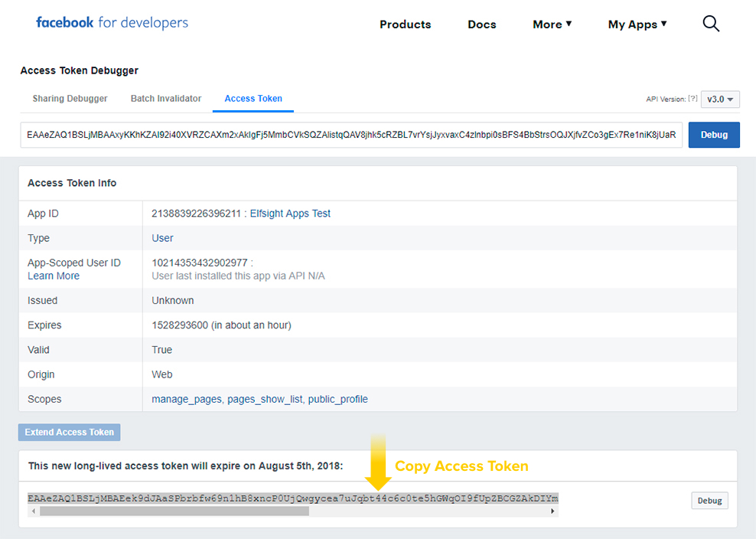Click Extend Access Token
The width and height of the screenshot is (756, 539).
click(69, 432)
